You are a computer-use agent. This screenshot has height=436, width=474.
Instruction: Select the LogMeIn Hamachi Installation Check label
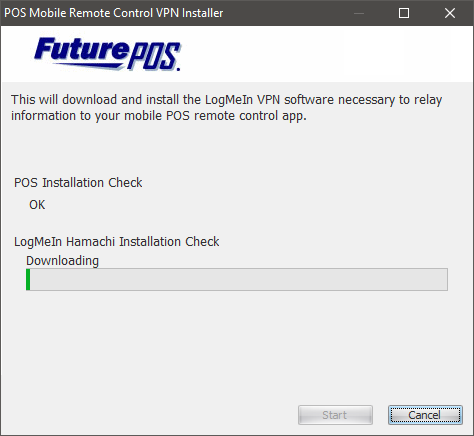[117, 242]
